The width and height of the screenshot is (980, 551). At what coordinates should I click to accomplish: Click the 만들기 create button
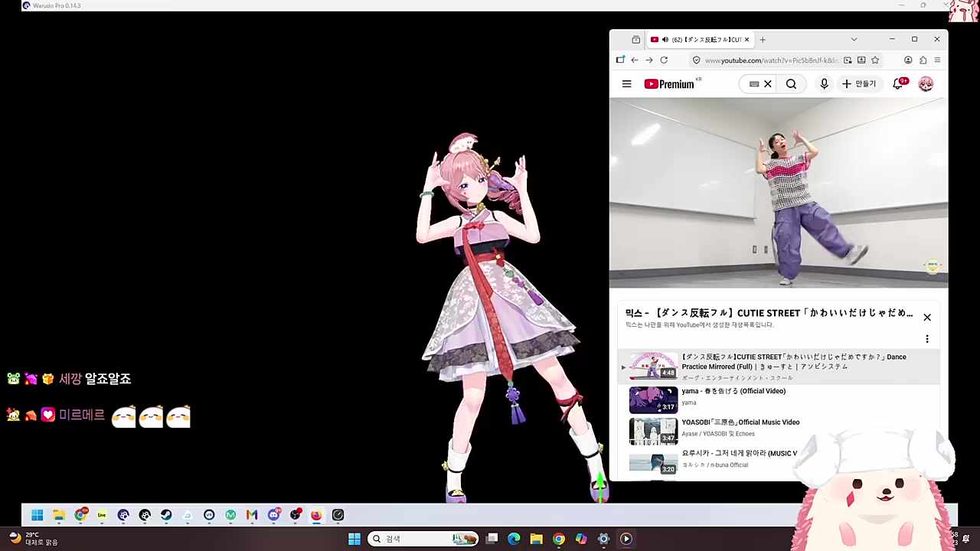(x=859, y=84)
